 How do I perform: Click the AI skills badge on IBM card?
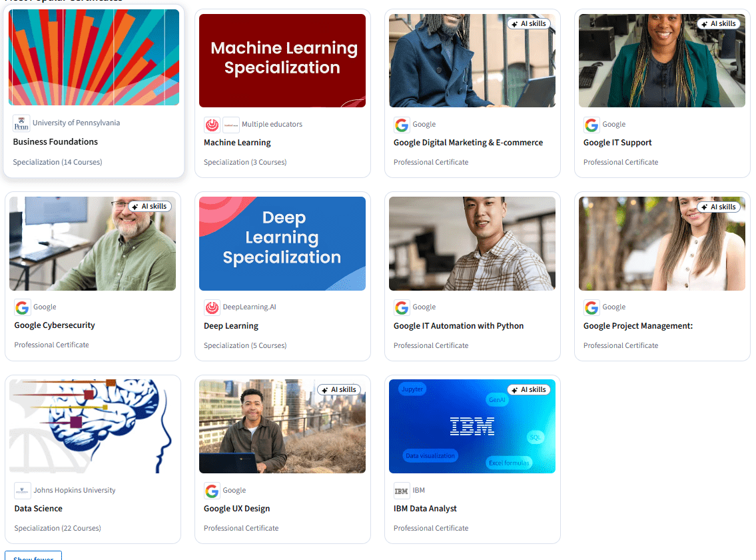click(528, 389)
